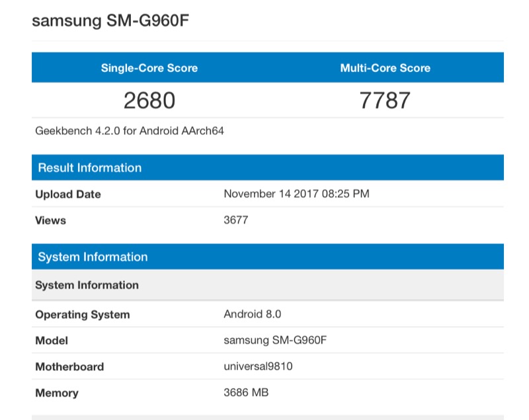Click the single-core score value 2680
This screenshot has width=529, height=420.
coord(149,101)
